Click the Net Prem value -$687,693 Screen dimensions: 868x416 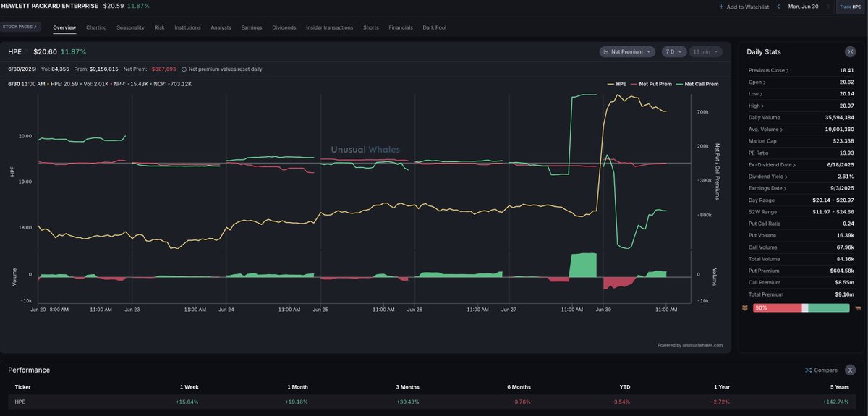click(162, 69)
